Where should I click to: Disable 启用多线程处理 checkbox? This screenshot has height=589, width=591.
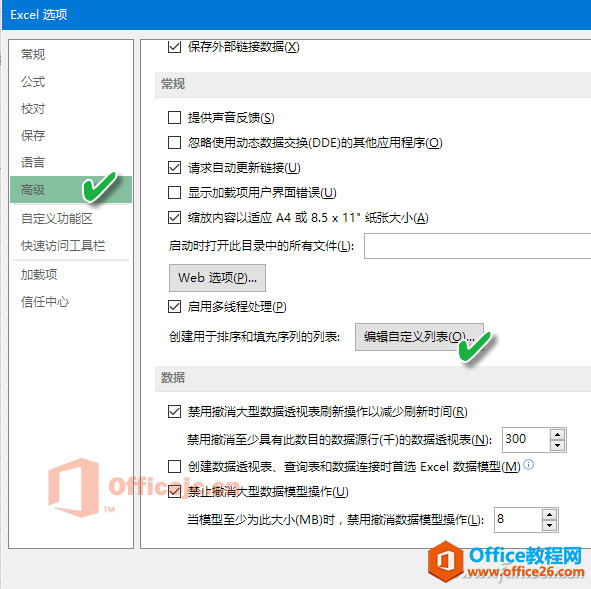[174, 307]
